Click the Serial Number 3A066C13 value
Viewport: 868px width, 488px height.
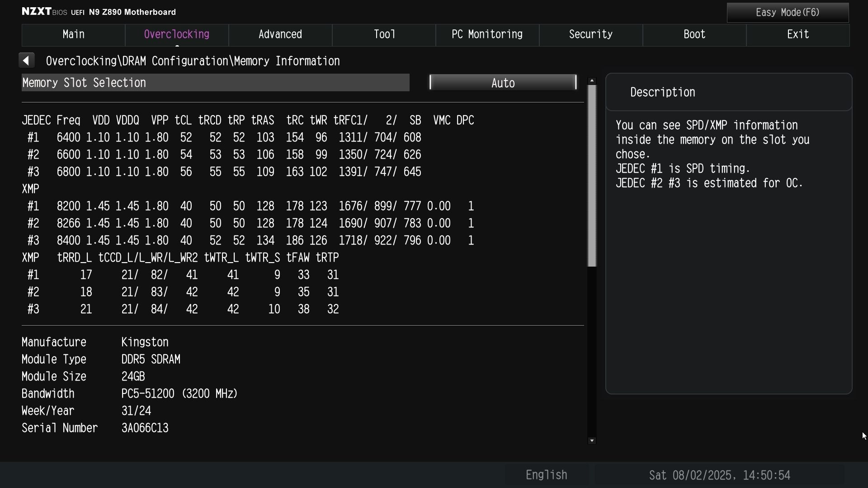coord(145,428)
